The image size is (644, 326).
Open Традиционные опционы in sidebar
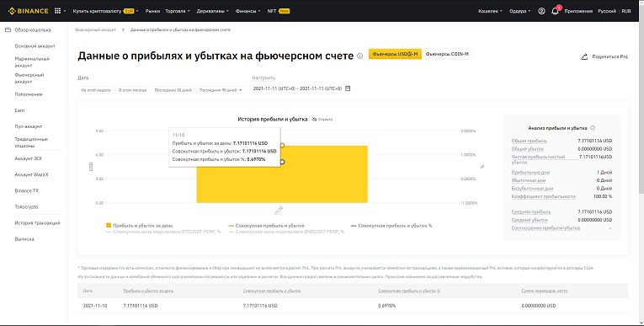[x=31, y=142]
